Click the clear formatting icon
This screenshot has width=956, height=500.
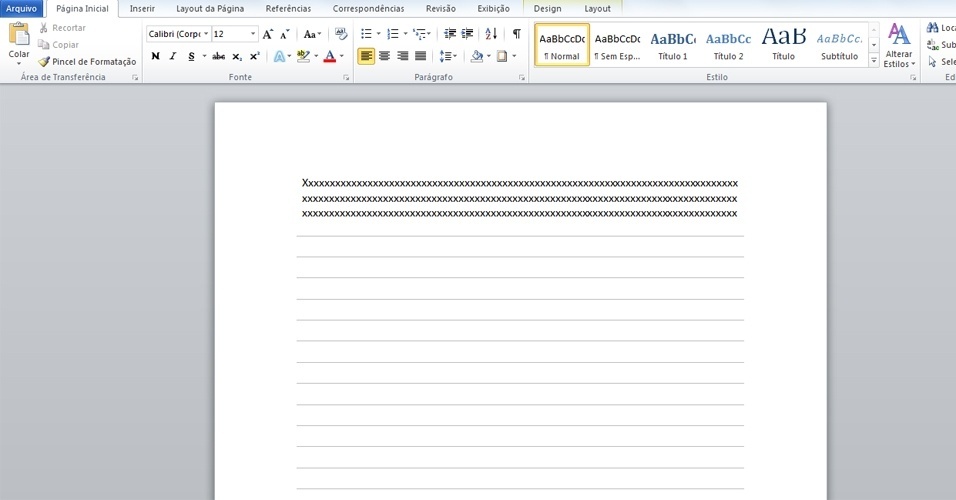pos(341,34)
